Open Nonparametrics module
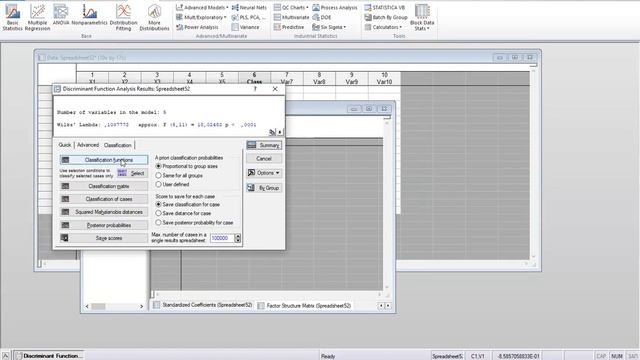The image size is (640, 360). [89, 16]
